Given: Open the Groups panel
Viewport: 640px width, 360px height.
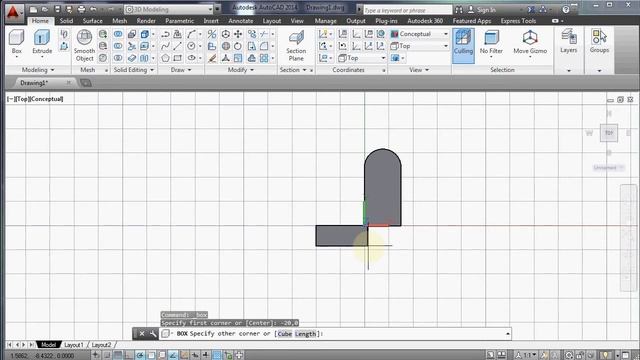Looking at the screenshot, I should 599,42.
